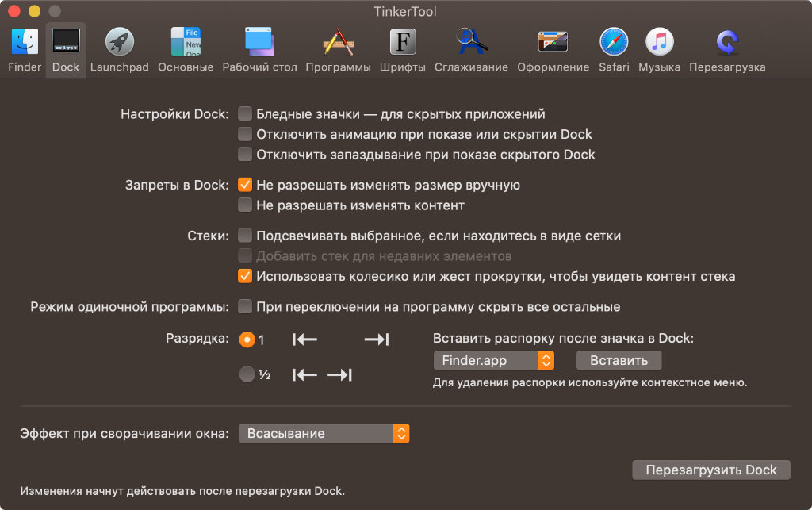This screenshot has width=812, height=510.
Task: Uncheck Не разрешать изменять размер вручную
Action: click(x=245, y=185)
